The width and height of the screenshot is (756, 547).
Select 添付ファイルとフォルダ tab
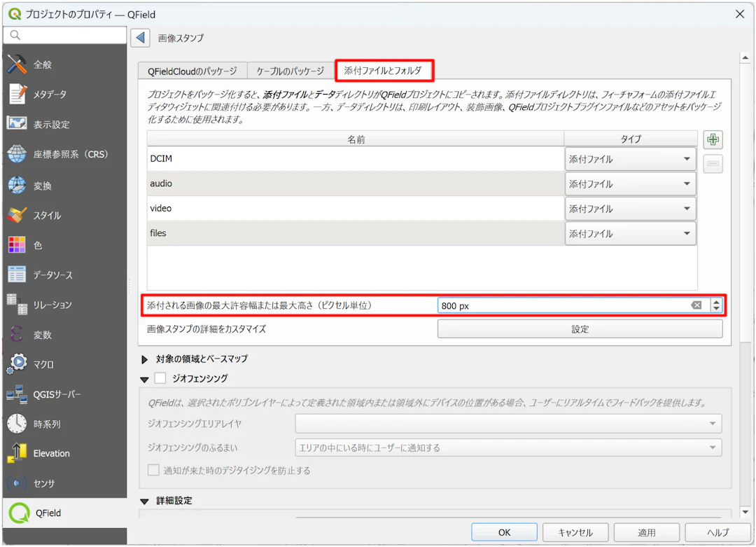pos(383,71)
